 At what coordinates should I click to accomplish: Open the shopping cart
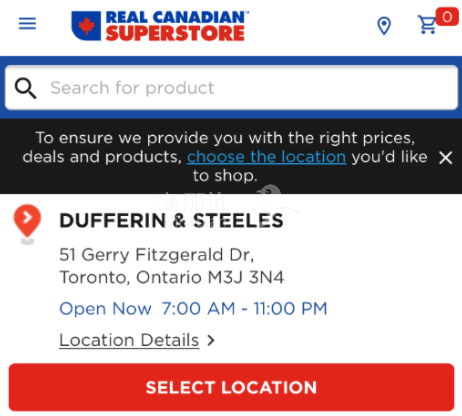(427, 25)
